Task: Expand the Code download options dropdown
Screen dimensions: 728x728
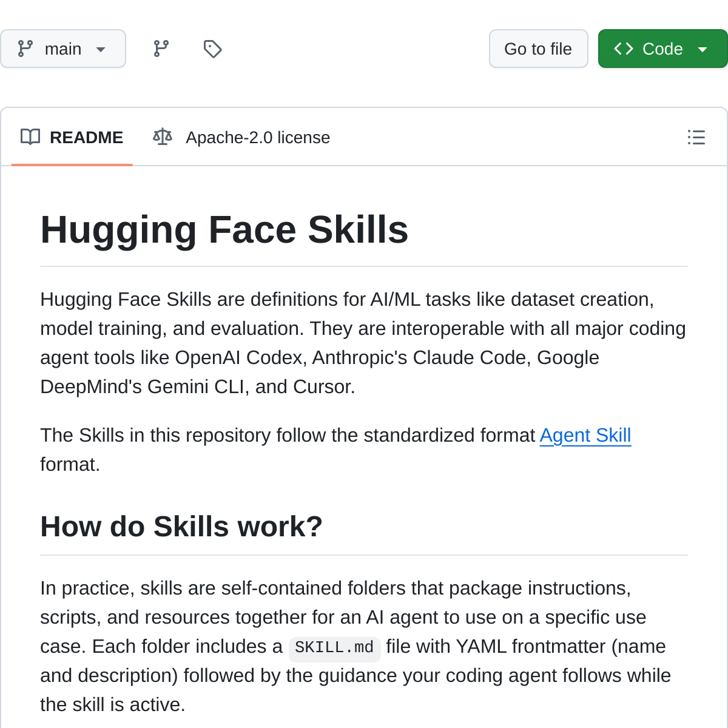Action: click(x=703, y=49)
